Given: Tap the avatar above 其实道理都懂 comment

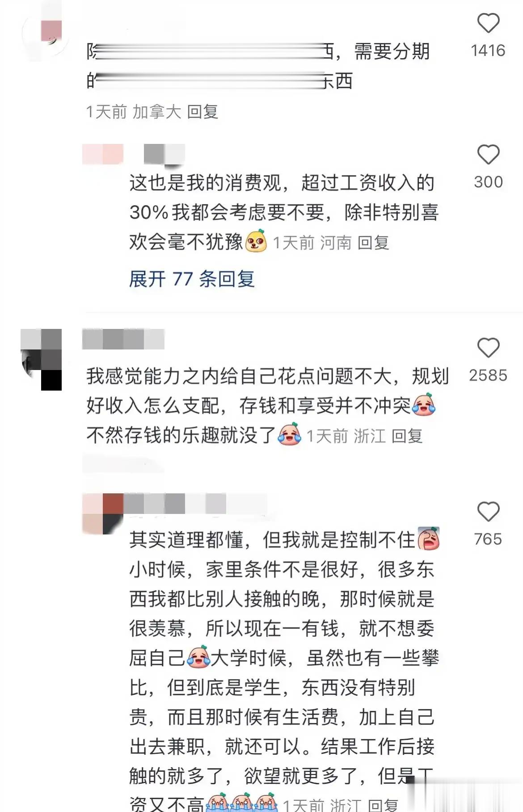Looking at the screenshot, I should (103, 514).
